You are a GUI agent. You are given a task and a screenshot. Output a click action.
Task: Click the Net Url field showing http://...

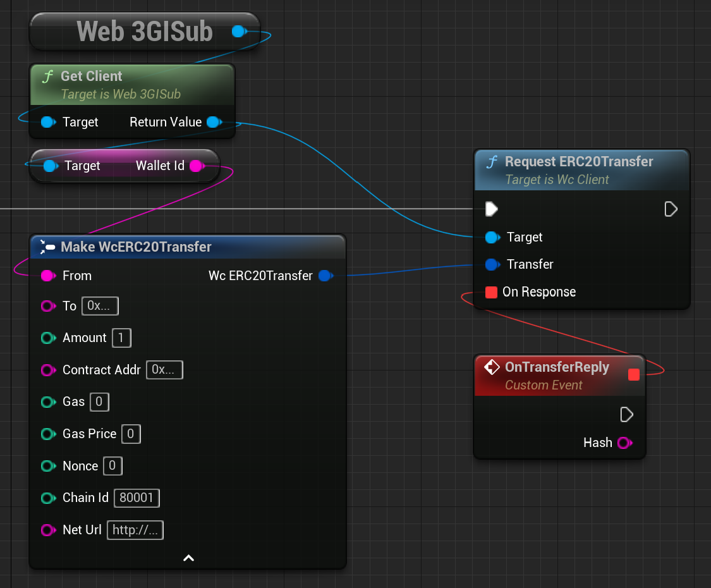click(135, 530)
